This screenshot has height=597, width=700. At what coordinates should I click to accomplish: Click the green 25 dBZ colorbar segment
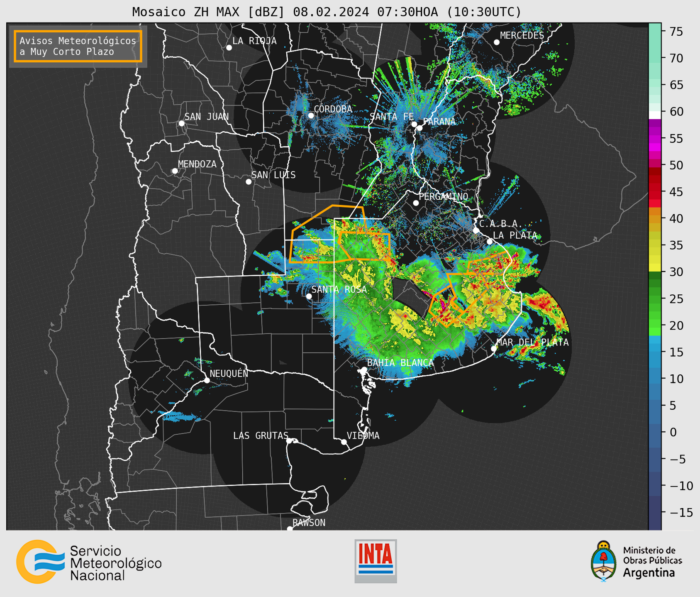coord(655,298)
